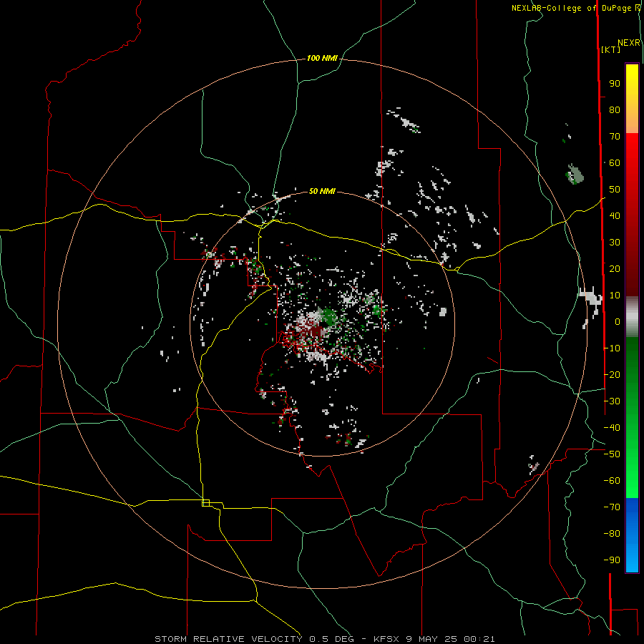The width and height of the screenshot is (644, 644).
Task: Click the positive 30 value on the scale
Action: (615, 243)
